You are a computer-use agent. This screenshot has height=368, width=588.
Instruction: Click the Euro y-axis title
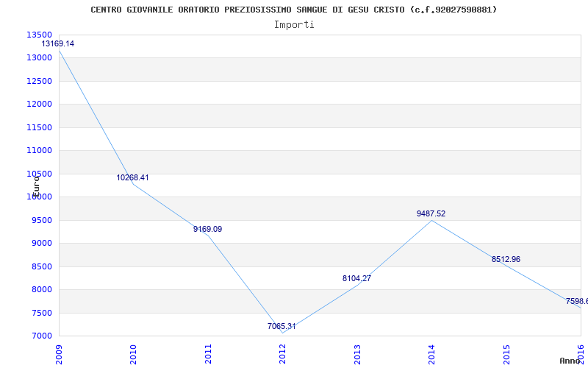pyautogui.click(x=36, y=187)
